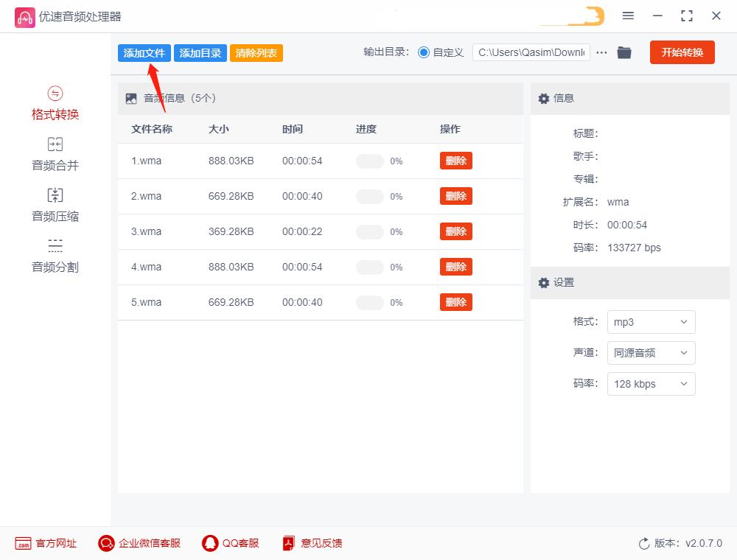This screenshot has width=737, height=560.
Task: Select the 音频分割 (Audio Split) tool
Action: pyautogui.click(x=55, y=257)
